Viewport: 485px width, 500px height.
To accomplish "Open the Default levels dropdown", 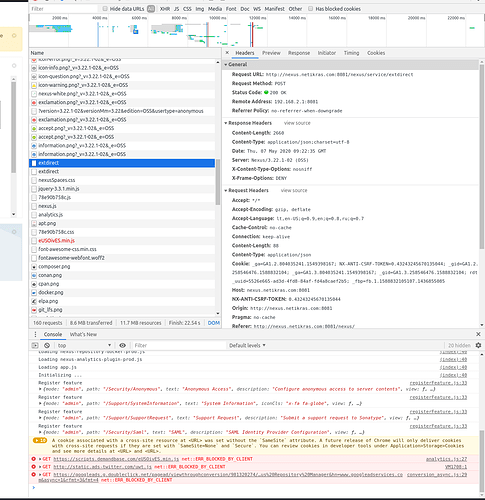I will point(247,345).
